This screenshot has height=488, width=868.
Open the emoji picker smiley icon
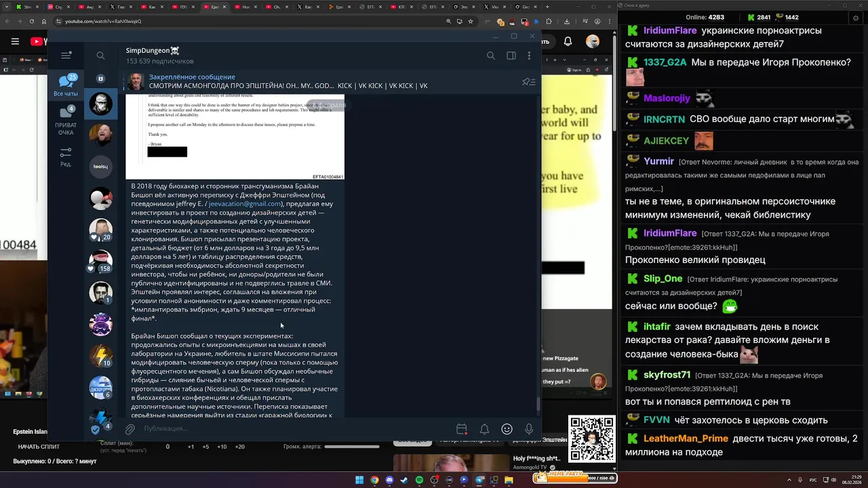click(507, 429)
